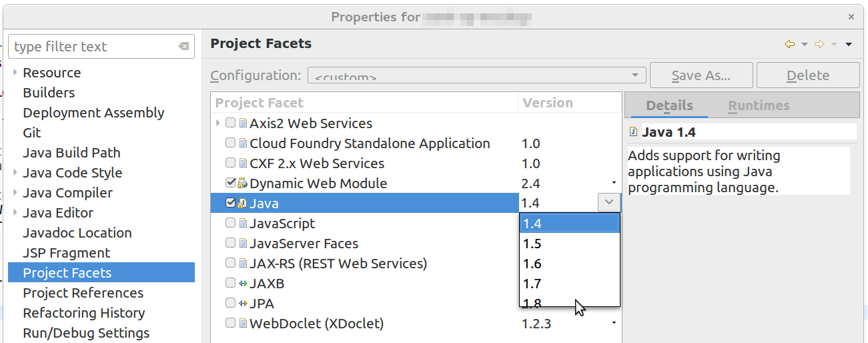Open the Configuration dropdown
The height and width of the screenshot is (343, 868).
pyautogui.click(x=476, y=75)
